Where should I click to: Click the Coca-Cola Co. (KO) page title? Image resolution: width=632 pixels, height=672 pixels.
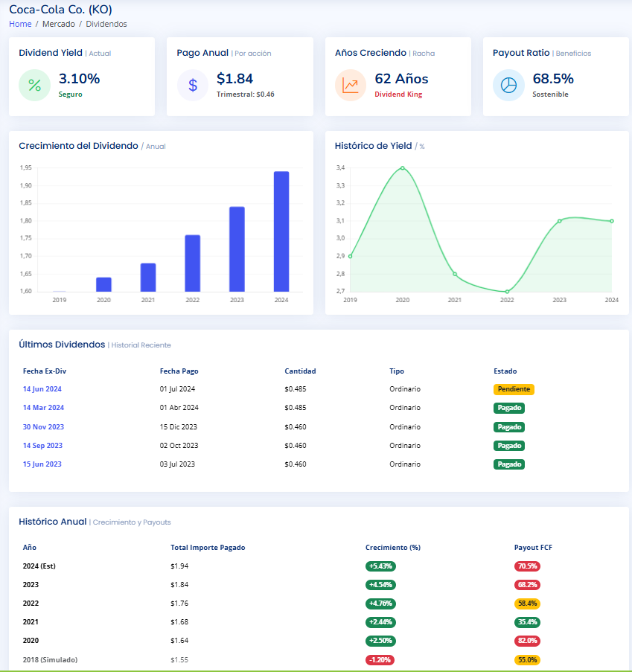(60, 10)
